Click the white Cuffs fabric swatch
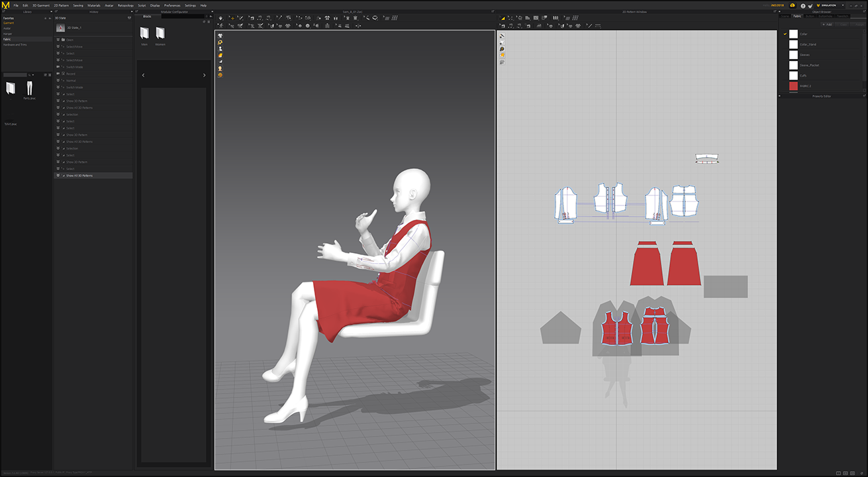 [793, 76]
